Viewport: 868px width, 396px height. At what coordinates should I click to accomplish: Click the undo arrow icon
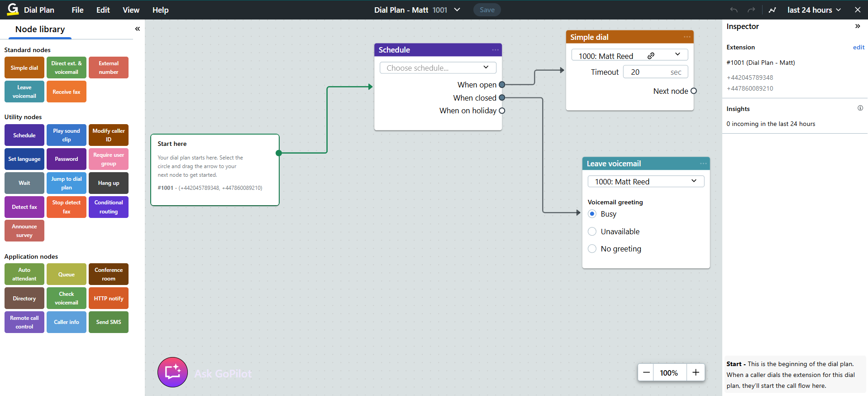coord(734,10)
